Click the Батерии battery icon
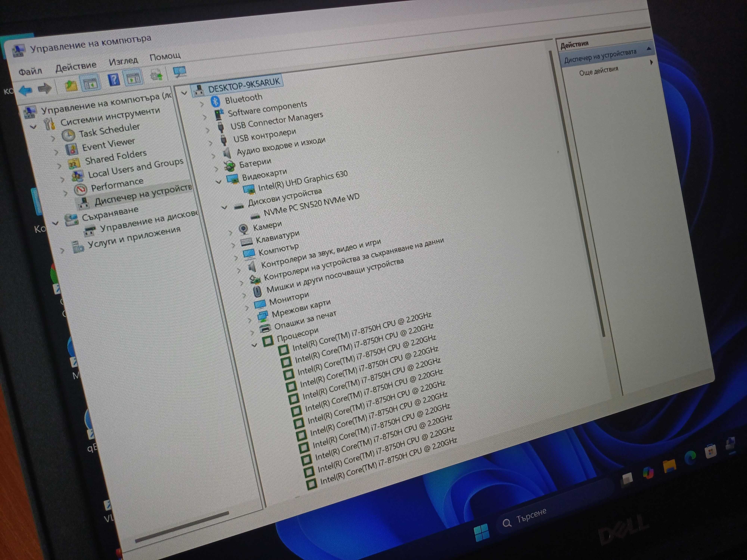This screenshot has height=560, width=747. coord(230,166)
